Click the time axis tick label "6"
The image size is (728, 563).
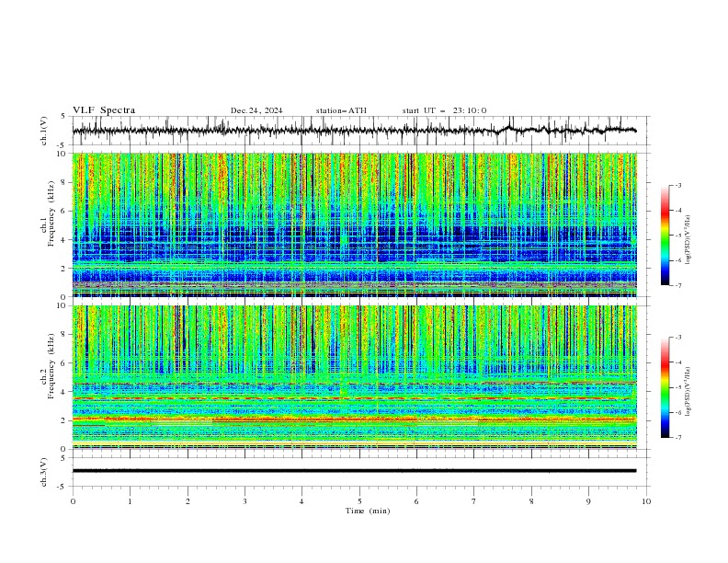click(x=416, y=501)
